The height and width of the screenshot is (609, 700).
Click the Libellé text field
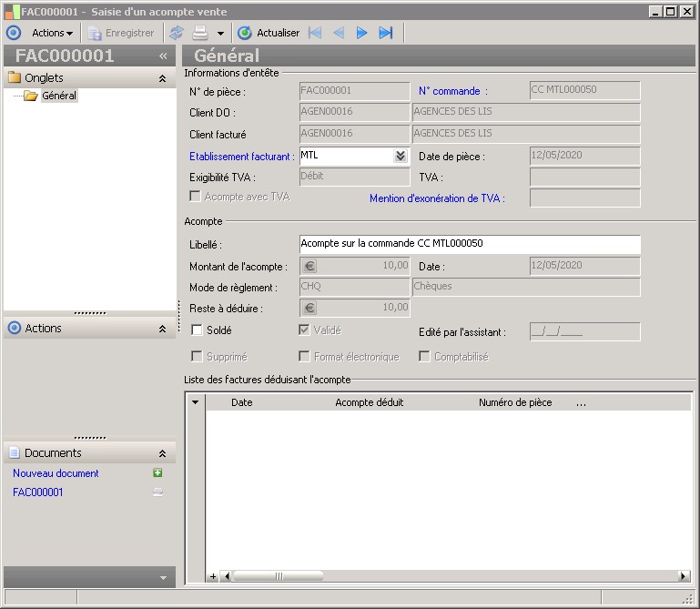coord(469,244)
